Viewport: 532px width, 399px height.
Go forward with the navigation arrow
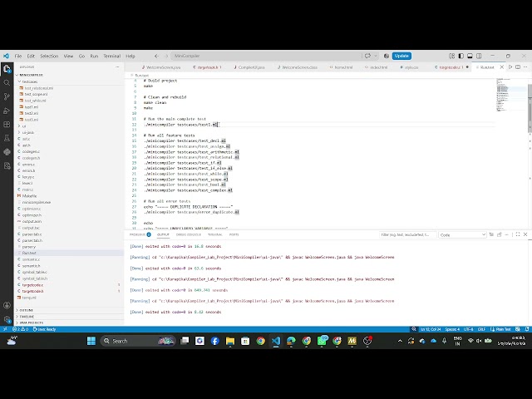(166, 56)
